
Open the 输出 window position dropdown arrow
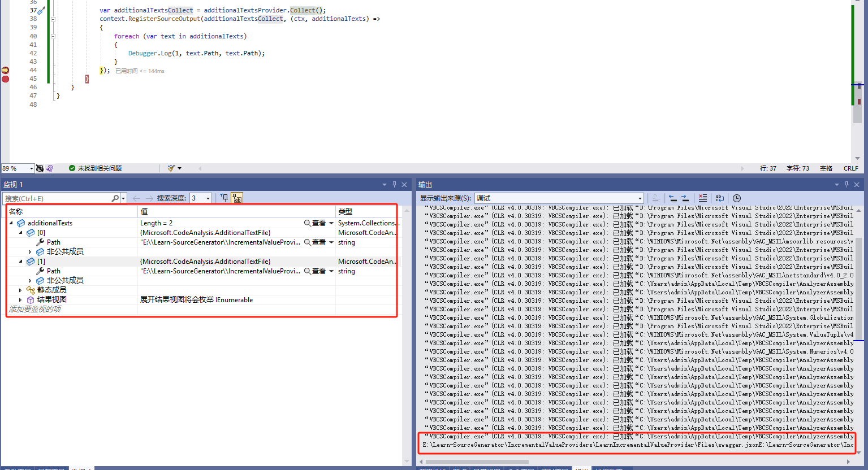(x=837, y=185)
